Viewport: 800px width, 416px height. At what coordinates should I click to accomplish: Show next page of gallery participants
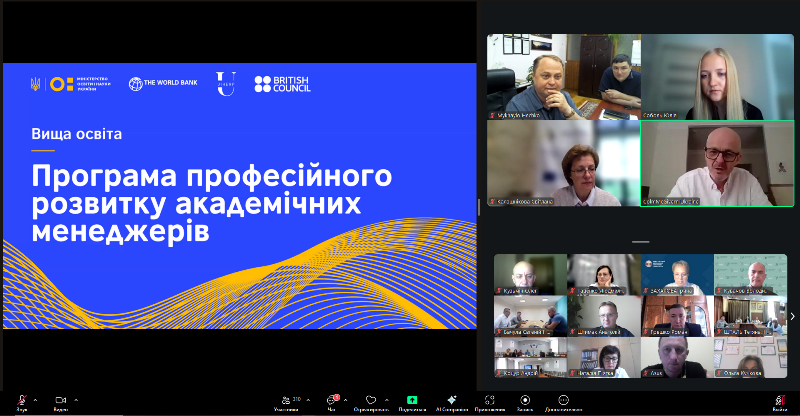(792, 316)
